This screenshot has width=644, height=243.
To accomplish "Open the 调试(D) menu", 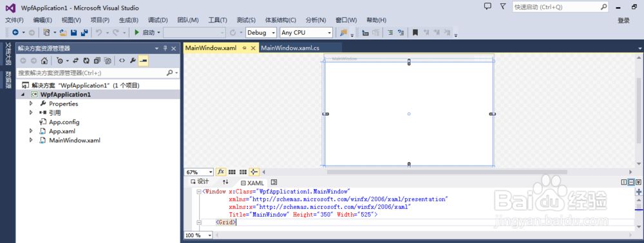I will point(158,20).
